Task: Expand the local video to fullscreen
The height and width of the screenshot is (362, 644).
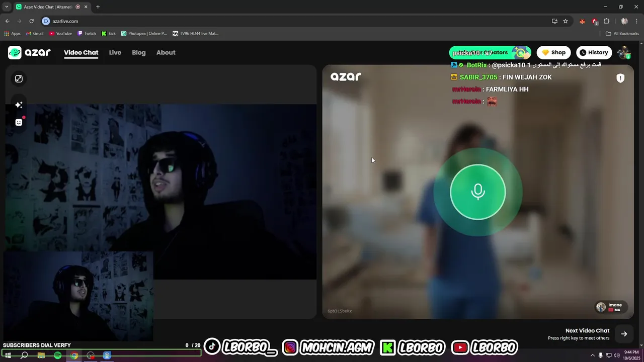Action: [19, 79]
